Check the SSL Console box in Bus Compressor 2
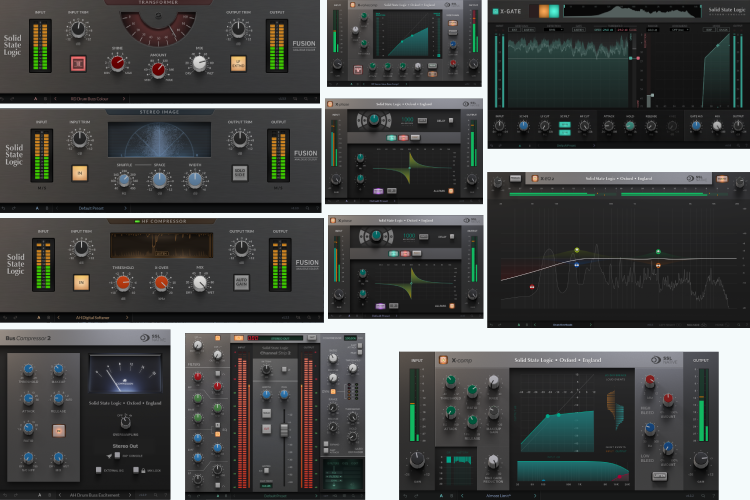The width and height of the screenshot is (750, 500). click(117, 456)
